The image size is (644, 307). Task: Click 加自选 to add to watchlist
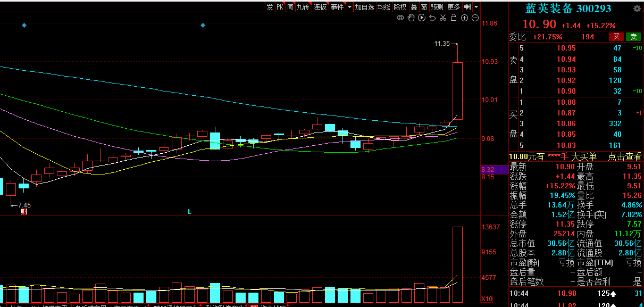364,7
